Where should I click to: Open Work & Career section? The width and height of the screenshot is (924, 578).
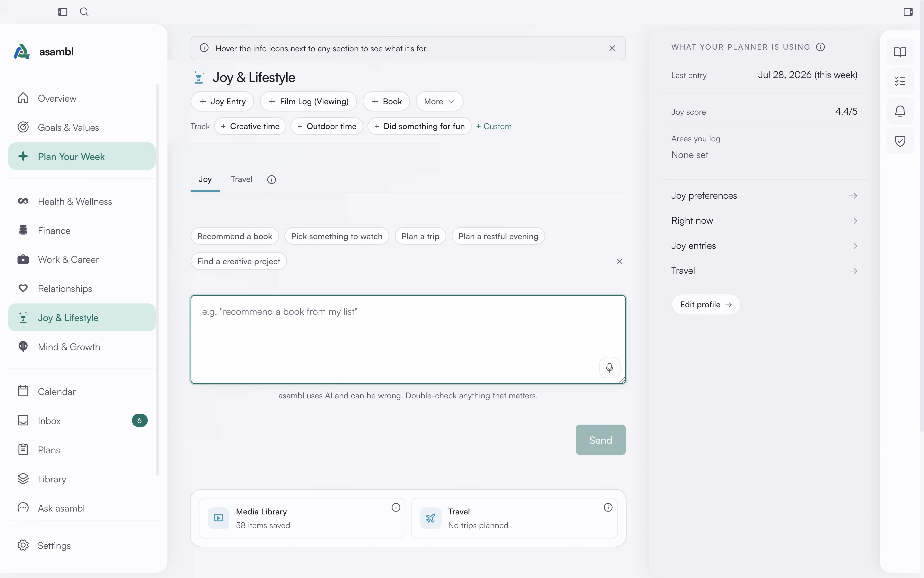[x=82, y=260]
